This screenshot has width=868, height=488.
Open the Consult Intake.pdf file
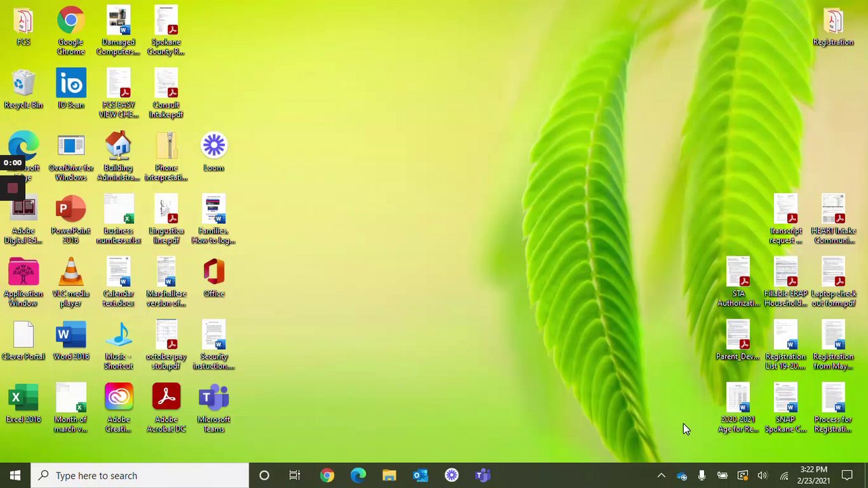(166, 94)
